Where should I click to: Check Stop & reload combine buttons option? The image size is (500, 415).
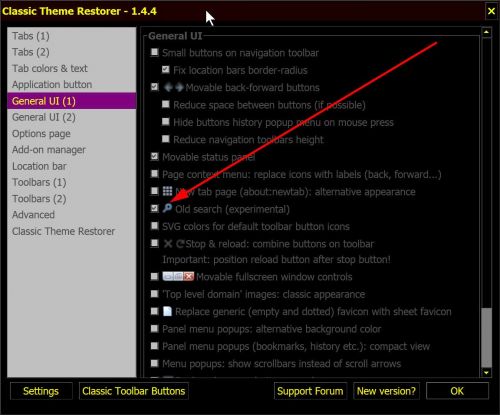click(x=154, y=243)
